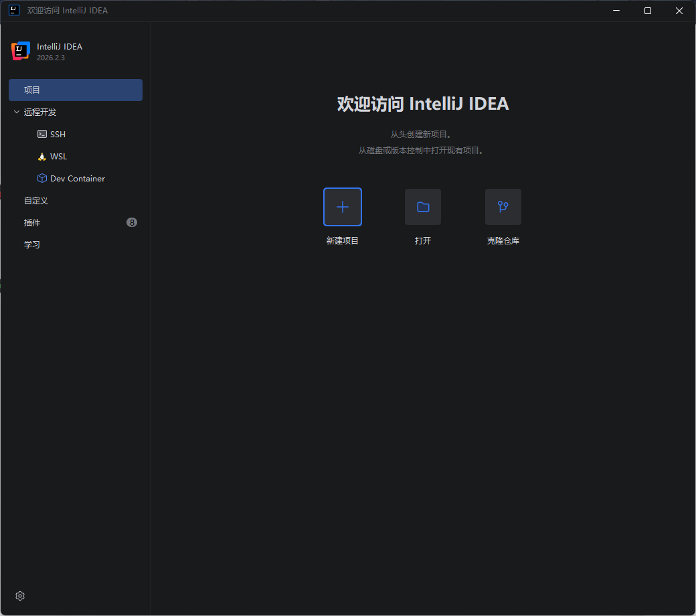Select WSL remote development entry
Screen dimensions: 696x616
click(76, 156)
